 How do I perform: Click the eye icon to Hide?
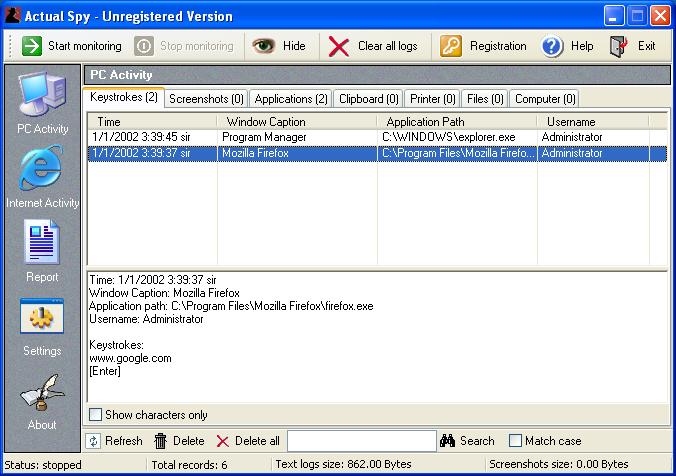[263, 45]
